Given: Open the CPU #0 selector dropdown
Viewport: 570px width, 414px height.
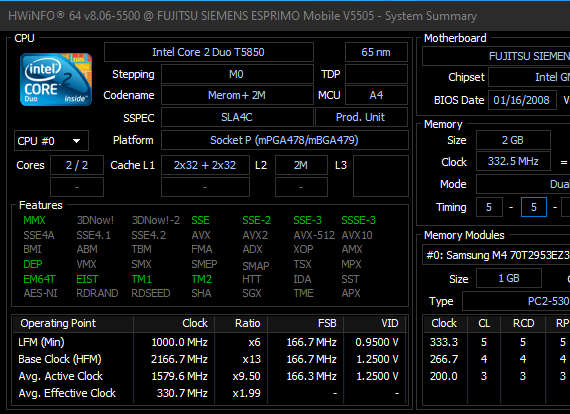Looking at the screenshot, I should coord(51,141).
